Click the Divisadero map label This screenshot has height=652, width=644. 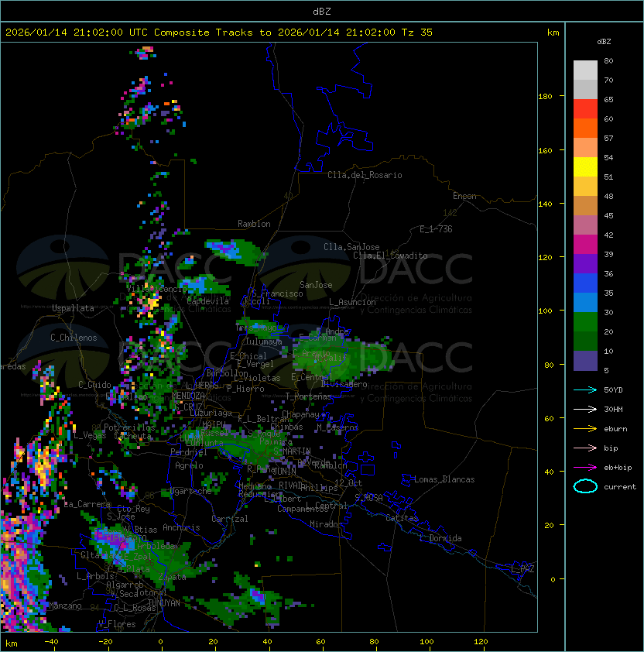tap(344, 384)
